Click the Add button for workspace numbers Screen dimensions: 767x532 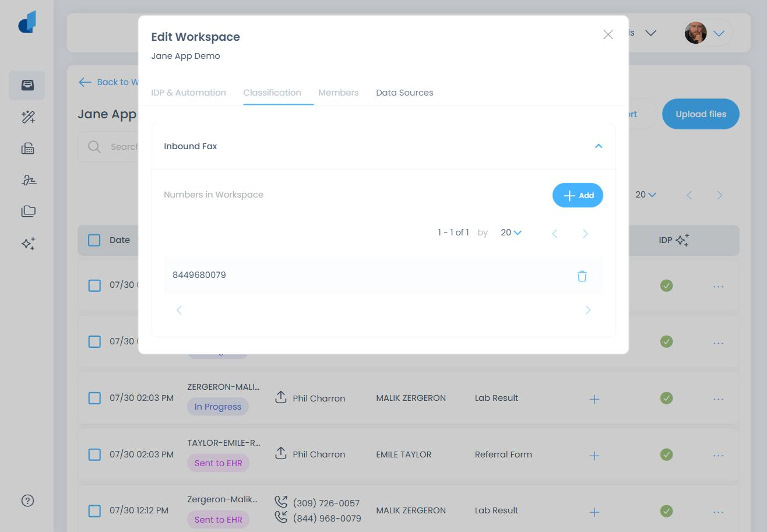[578, 195]
